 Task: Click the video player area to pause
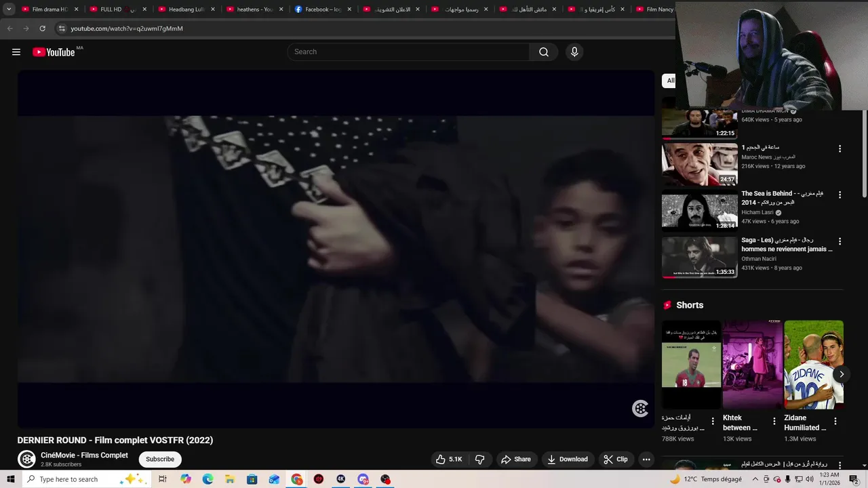click(x=336, y=249)
